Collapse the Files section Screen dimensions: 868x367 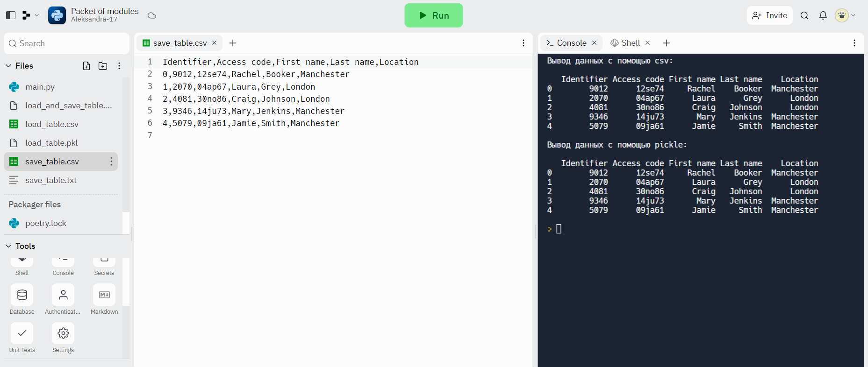tap(8, 66)
